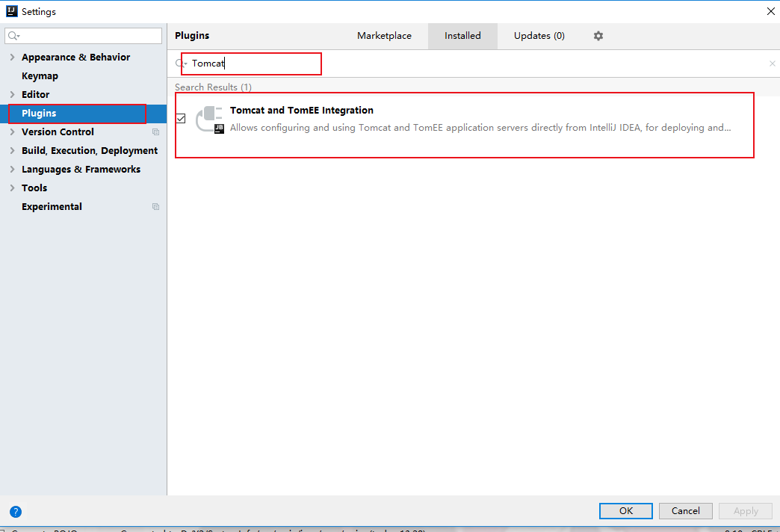This screenshot has height=532, width=780.
Task: Open the plugins gear settings menu
Action: (598, 36)
